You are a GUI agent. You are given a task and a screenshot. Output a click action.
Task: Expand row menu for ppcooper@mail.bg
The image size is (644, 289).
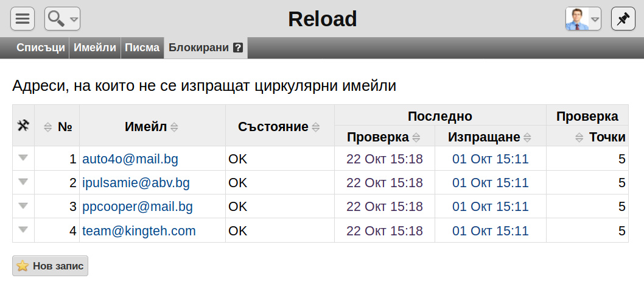[x=23, y=205]
